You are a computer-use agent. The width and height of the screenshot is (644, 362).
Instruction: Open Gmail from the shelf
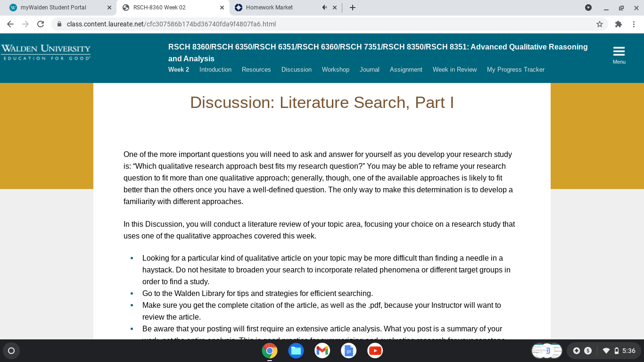point(322,351)
